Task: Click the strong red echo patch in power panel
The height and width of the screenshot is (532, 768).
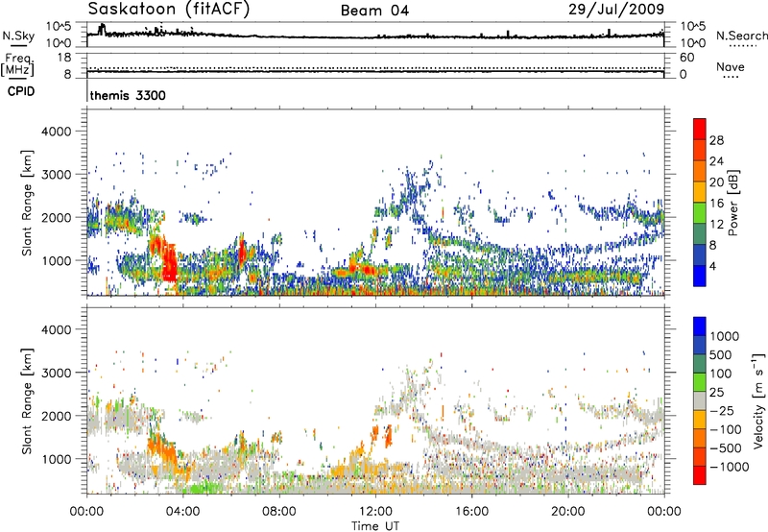Action: 170,263
